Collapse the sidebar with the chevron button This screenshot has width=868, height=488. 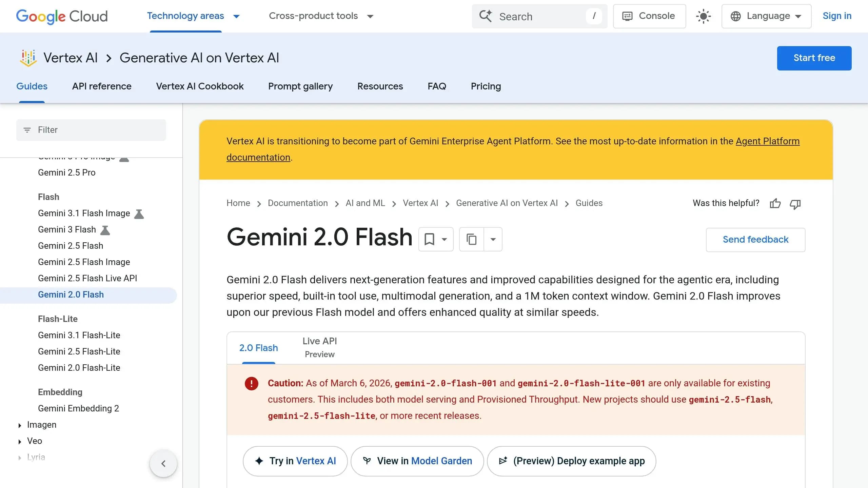163,464
